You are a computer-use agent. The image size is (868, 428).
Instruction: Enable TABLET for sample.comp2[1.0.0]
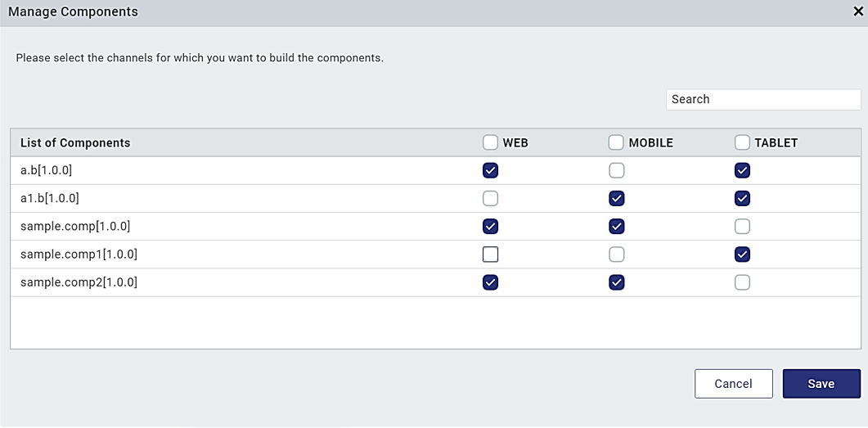click(742, 282)
